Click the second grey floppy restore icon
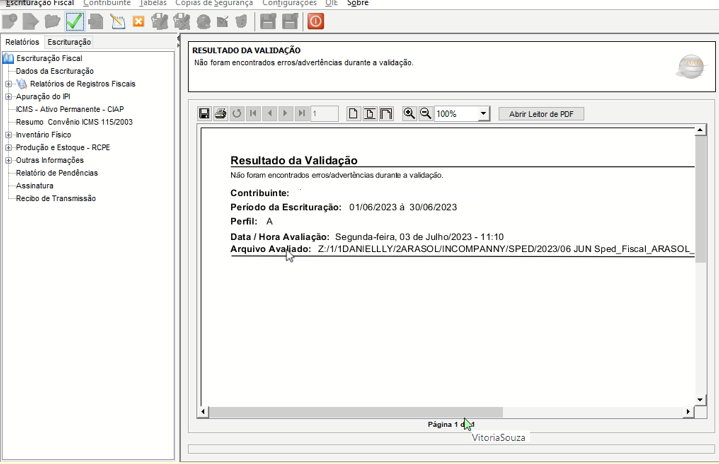Viewport: 719px width, 464px height. tap(290, 22)
